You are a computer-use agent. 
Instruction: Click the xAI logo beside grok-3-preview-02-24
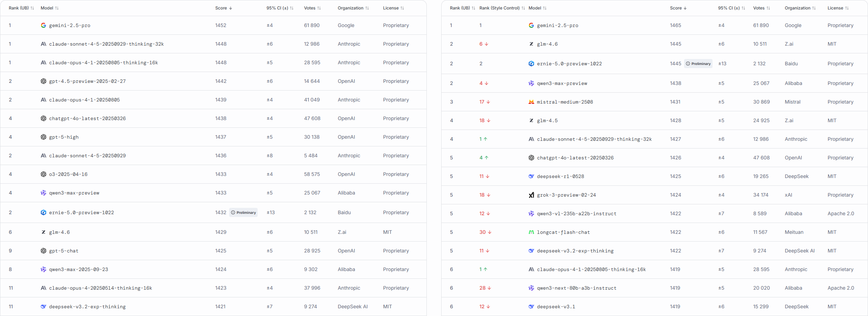pos(531,195)
